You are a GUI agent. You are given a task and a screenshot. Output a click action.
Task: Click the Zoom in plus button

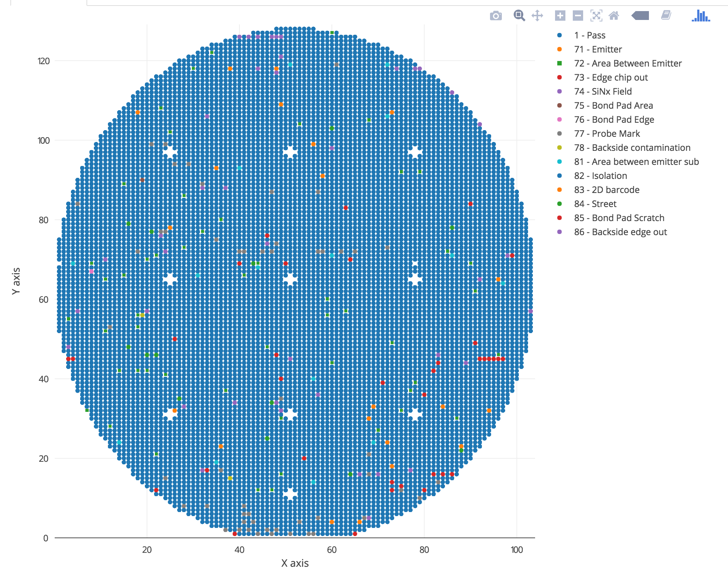tap(560, 16)
